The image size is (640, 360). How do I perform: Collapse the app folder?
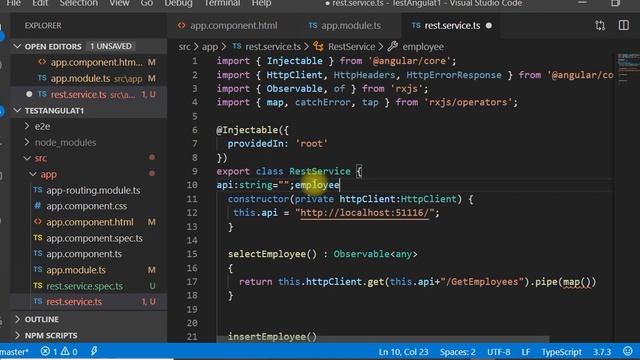tap(33, 174)
